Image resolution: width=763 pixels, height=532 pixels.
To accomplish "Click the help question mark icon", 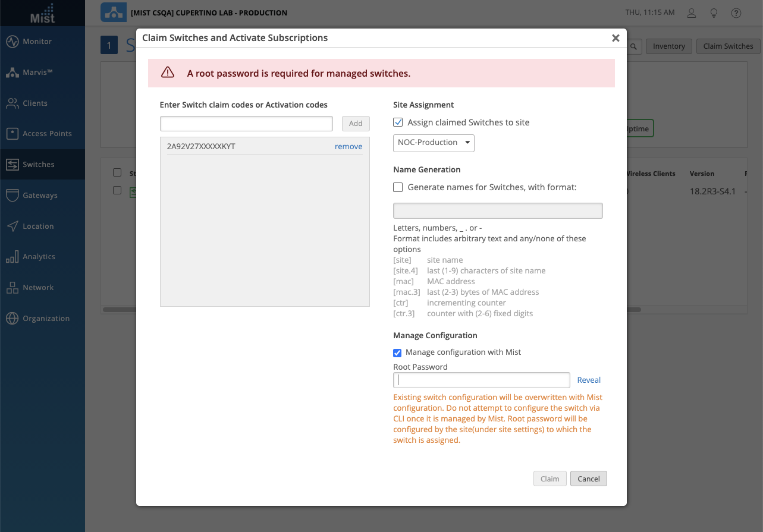I will click(x=736, y=12).
